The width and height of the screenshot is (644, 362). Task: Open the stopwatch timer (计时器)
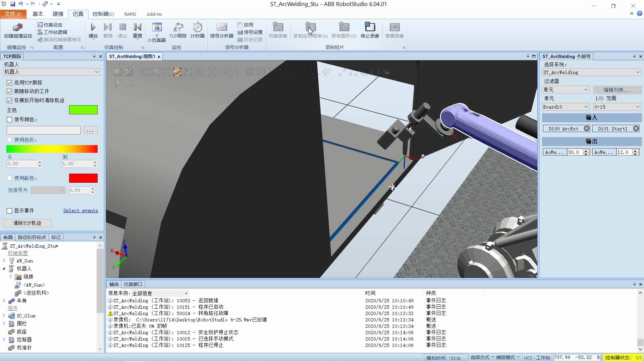tap(198, 31)
